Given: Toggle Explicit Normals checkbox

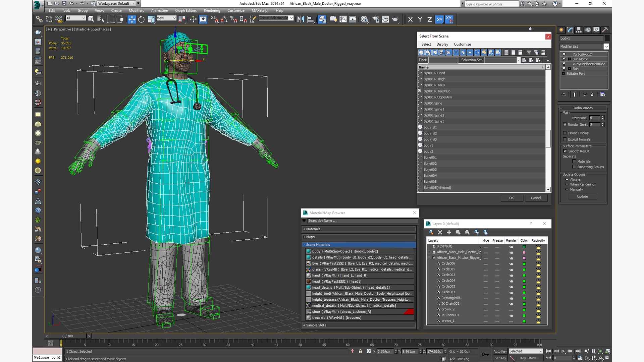Looking at the screenshot, I should [x=565, y=139].
